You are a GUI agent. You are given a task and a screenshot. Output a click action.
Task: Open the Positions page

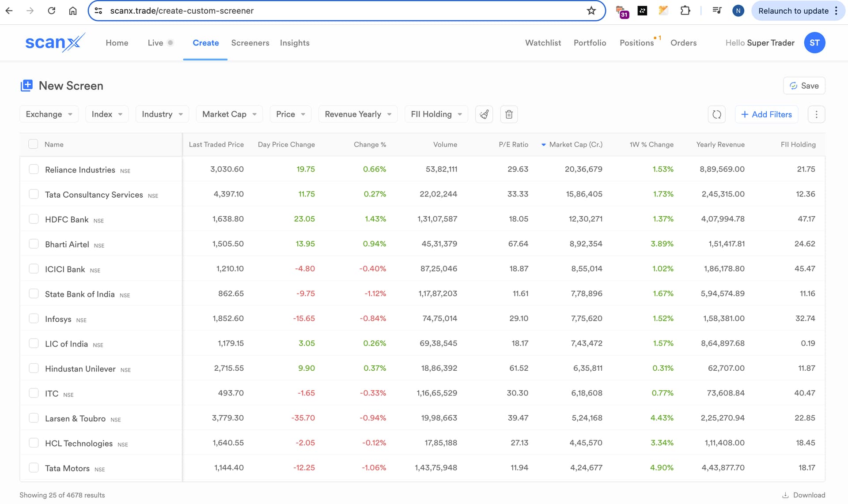(x=636, y=43)
